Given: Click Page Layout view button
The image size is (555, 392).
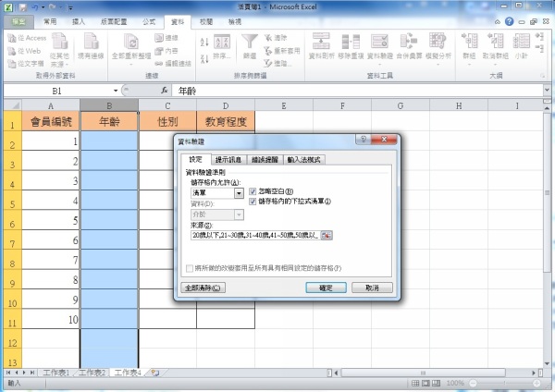Looking at the screenshot, I should [x=425, y=383].
